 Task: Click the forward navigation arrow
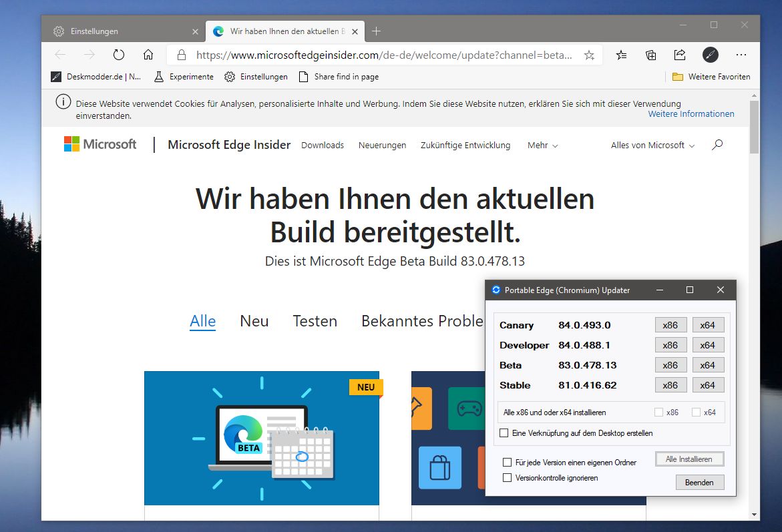(89, 55)
